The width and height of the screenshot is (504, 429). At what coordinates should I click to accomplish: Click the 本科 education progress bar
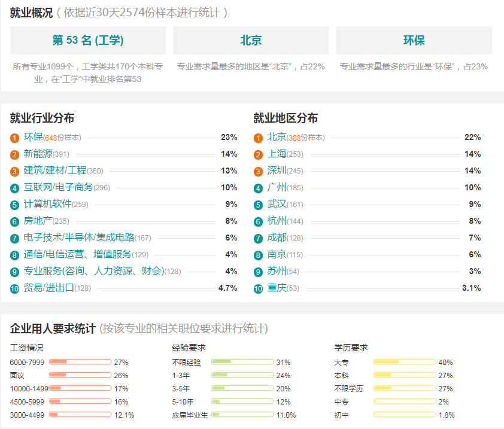coord(405,375)
